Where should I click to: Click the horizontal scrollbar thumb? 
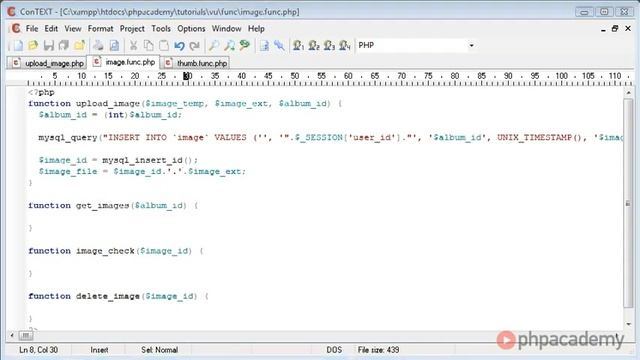(25, 335)
